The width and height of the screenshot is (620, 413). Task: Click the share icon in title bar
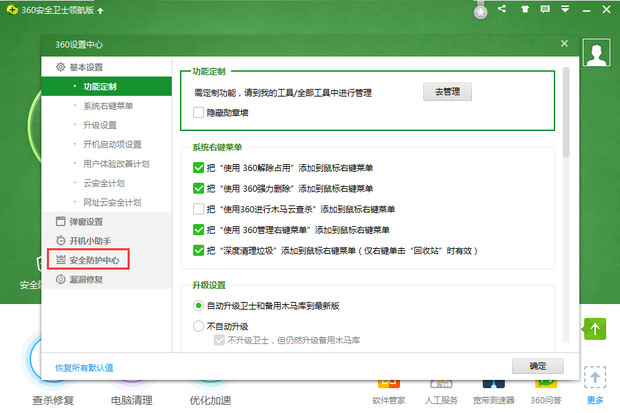click(x=502, y=9)
